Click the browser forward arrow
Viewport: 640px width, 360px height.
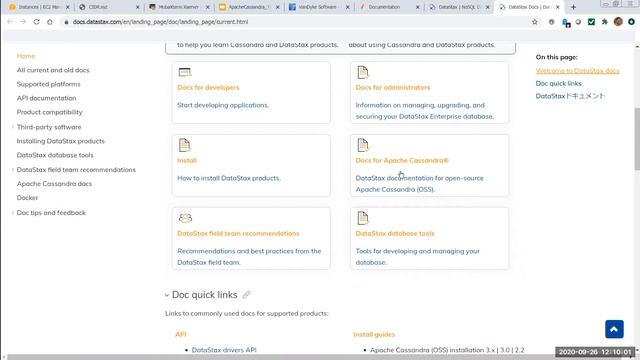pos(23,22)
